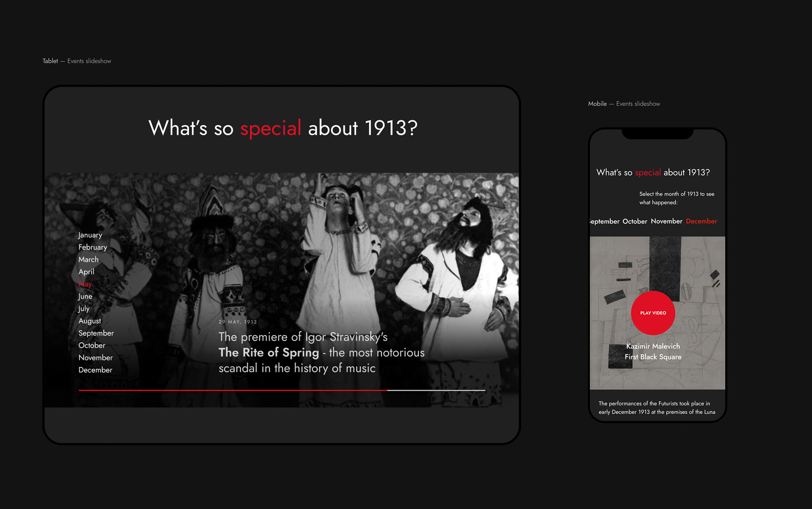812x509 pixels.
Task: Choose March from the month list
Action: click(88, 259)
